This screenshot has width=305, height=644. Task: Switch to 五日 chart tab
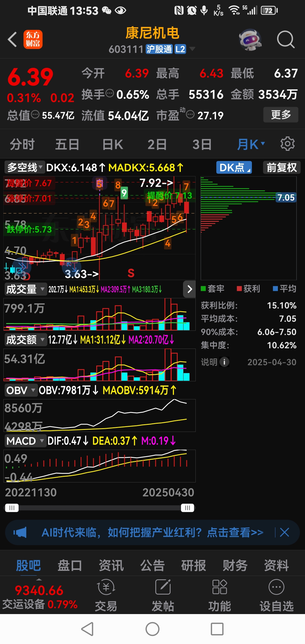67,144
